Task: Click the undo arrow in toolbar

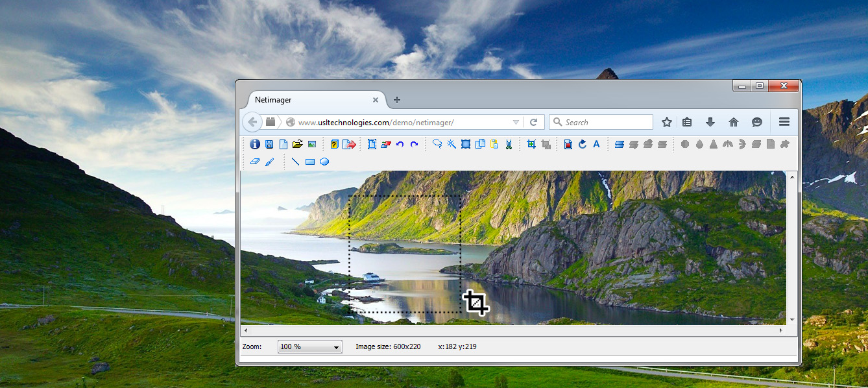Action: point(400,144)
